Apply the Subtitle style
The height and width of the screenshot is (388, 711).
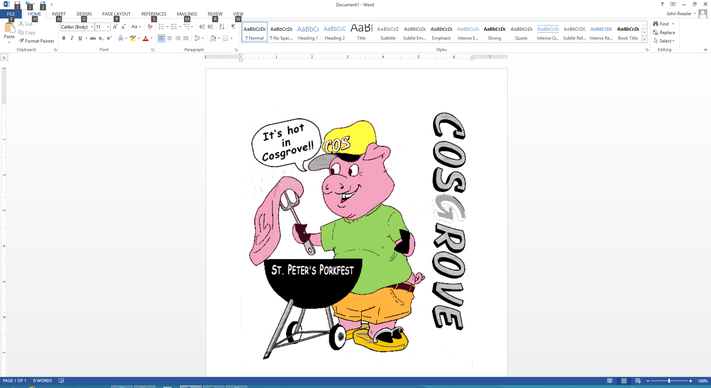click(x=388, y=32)
